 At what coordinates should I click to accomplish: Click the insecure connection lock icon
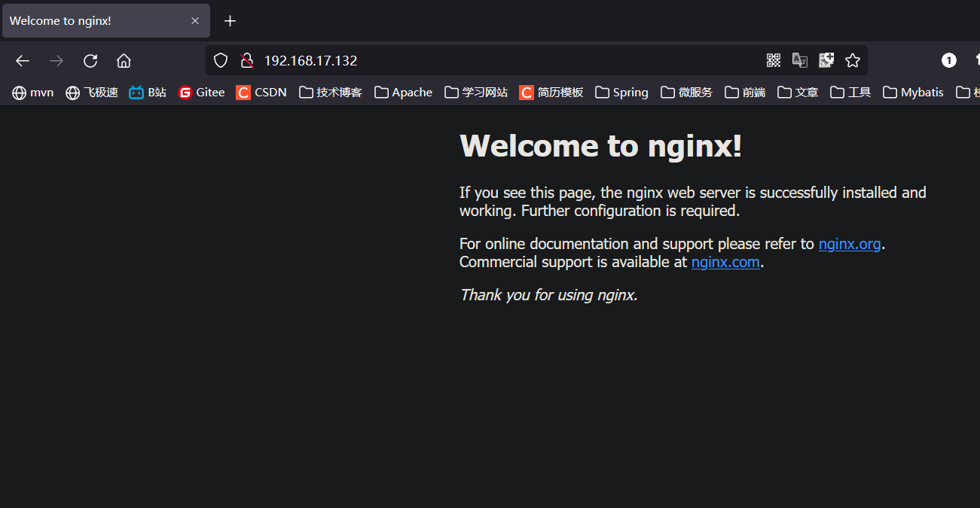click(246, 61)
